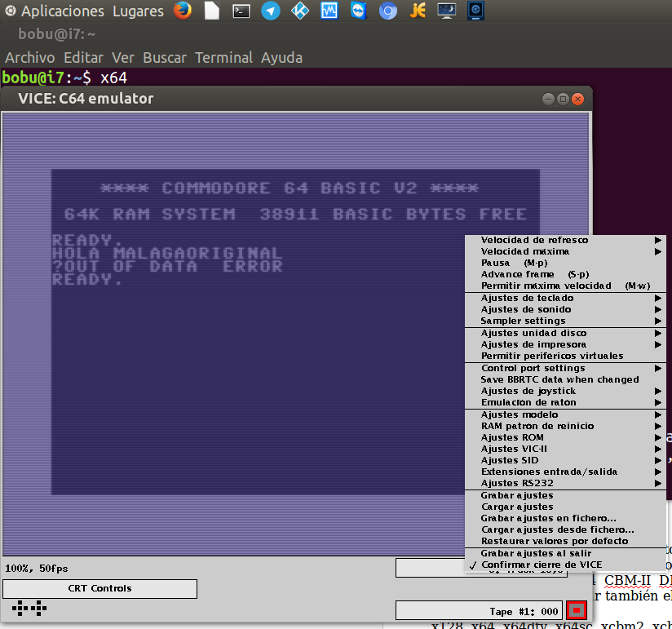Open the Lugares panel menu

point(138,11)
